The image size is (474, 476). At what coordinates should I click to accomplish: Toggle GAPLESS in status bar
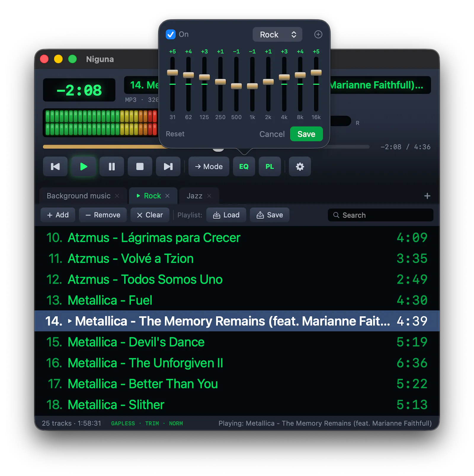[123, 424]
